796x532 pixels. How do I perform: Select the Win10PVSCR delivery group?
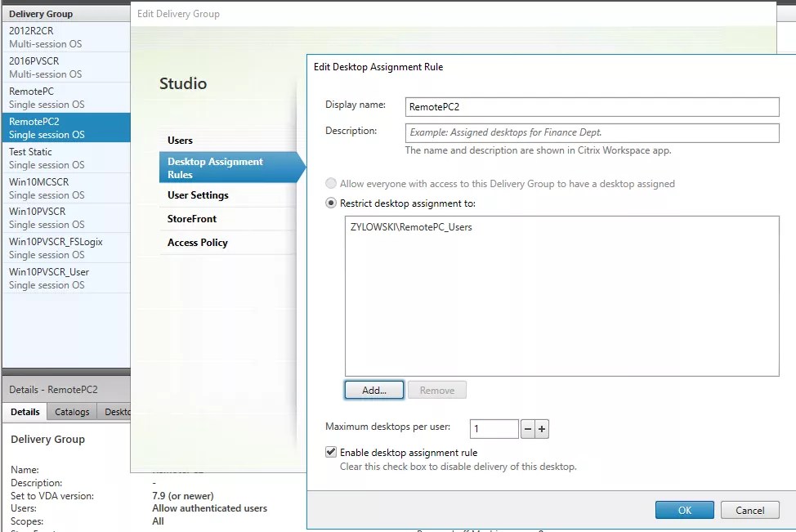coord(66,217)
